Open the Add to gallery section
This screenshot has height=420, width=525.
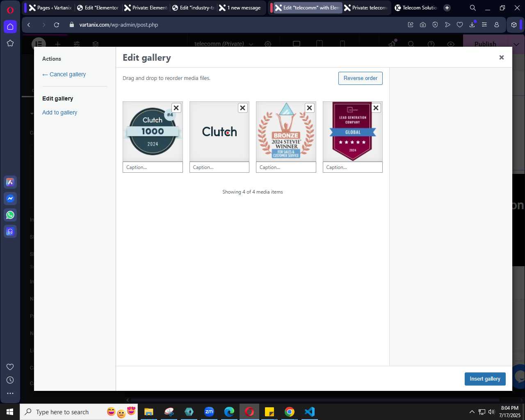59,112
